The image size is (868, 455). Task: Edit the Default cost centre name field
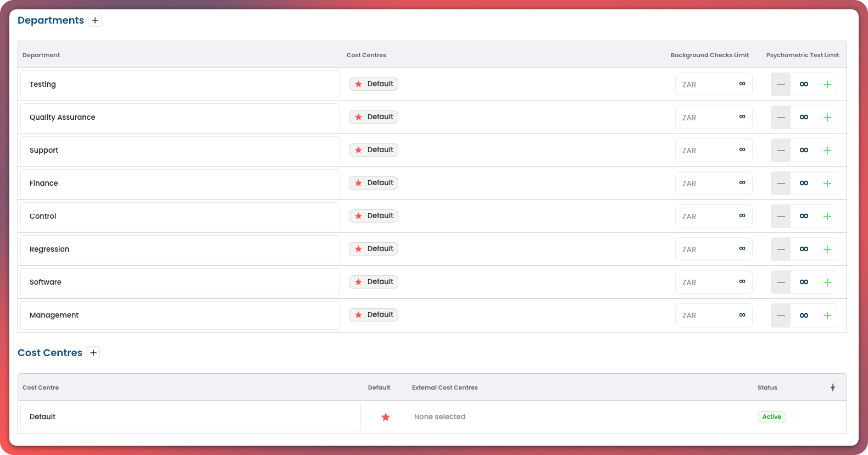point(190,417)
